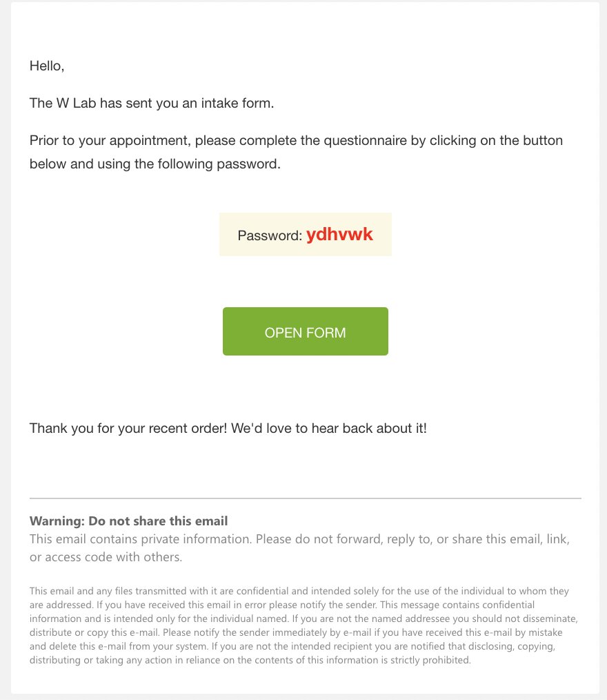Screen dimensions: 607x700
Task: Click "We'd love to hear back about it!"
Action: [329, 428]
